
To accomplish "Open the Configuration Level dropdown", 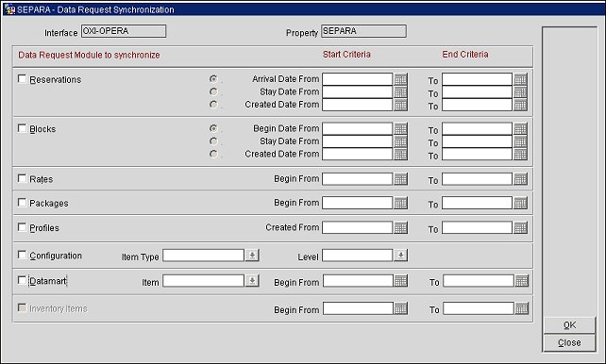I will click(400, 256).
